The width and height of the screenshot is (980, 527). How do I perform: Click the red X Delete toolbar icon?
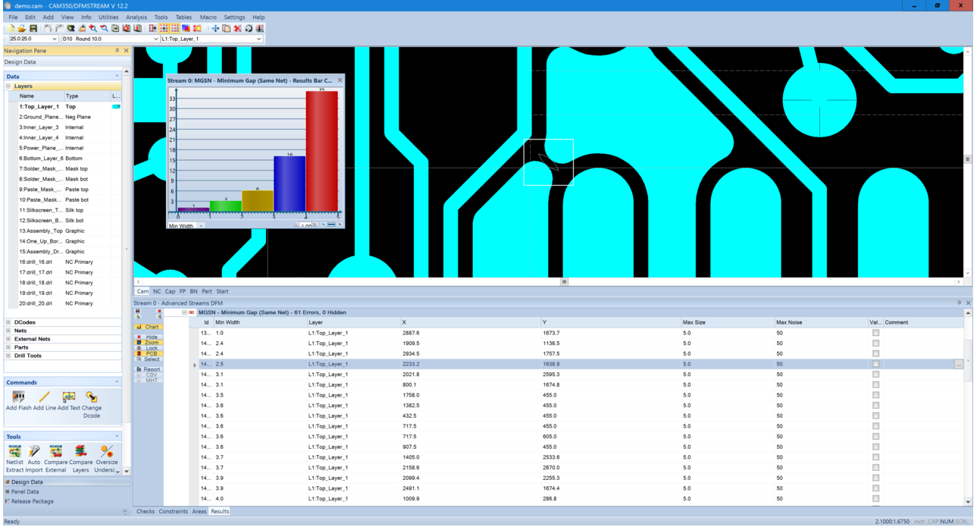[x=237, y=28]
